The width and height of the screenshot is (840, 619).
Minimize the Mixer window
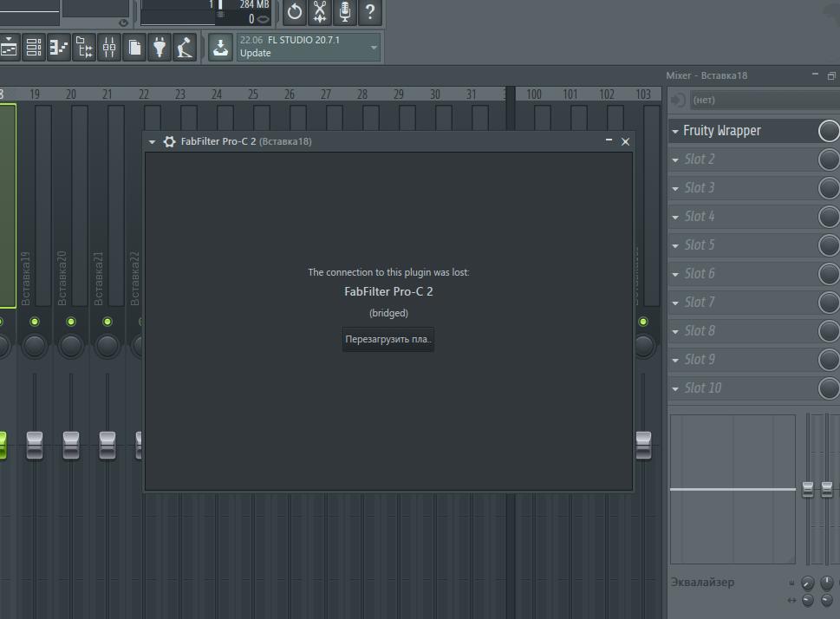[x=816, y=75]
